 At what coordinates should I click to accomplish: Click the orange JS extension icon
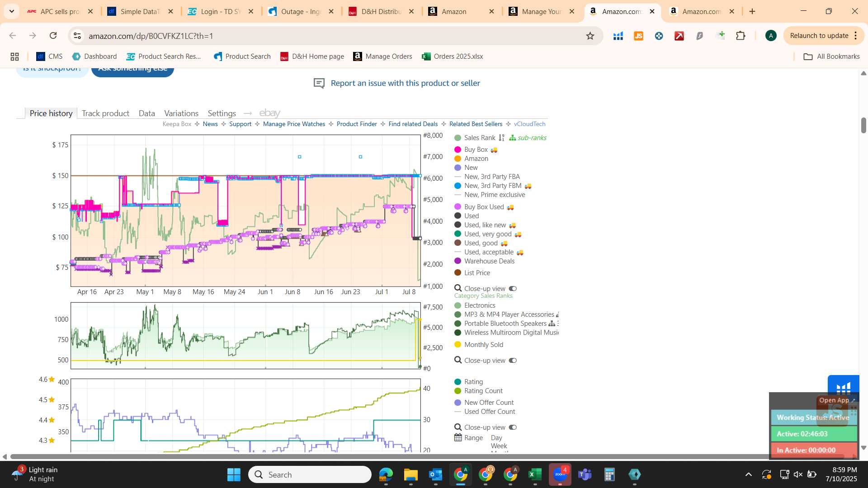click(x=638, y=36)
